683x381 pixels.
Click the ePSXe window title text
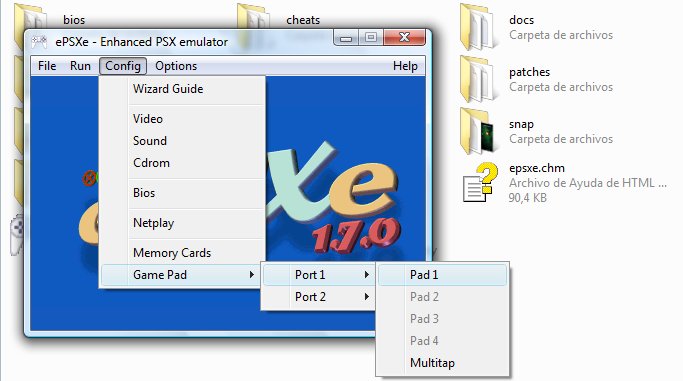pos(142,42)
